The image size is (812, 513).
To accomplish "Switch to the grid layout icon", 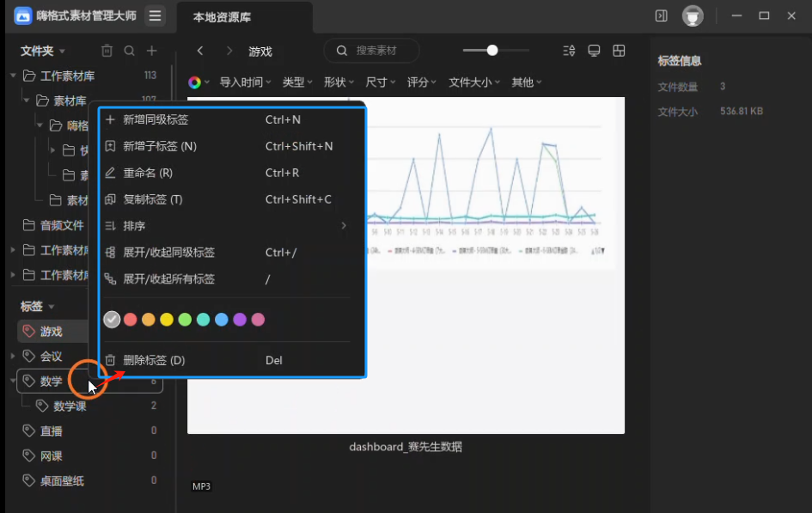I will click(x=619, y=51).
